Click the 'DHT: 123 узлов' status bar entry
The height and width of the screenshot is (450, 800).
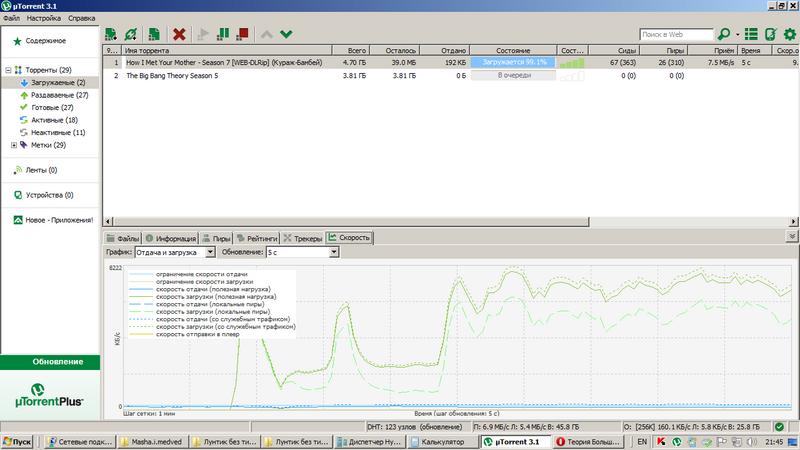(414, 427)
